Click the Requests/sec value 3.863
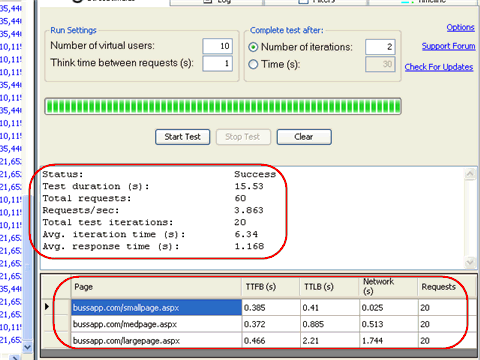Viewport: 480px width, 360px height. coord(249,210)
